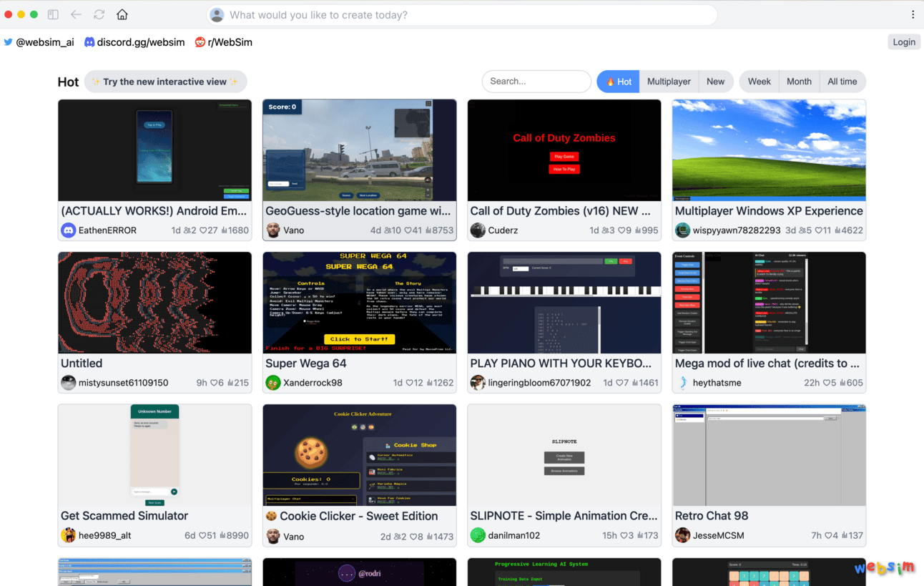The width and height of the screenshot is (924, 586).
Task: Open lingeringbloom67071902's avatar
Action: (x=478, y=383)
